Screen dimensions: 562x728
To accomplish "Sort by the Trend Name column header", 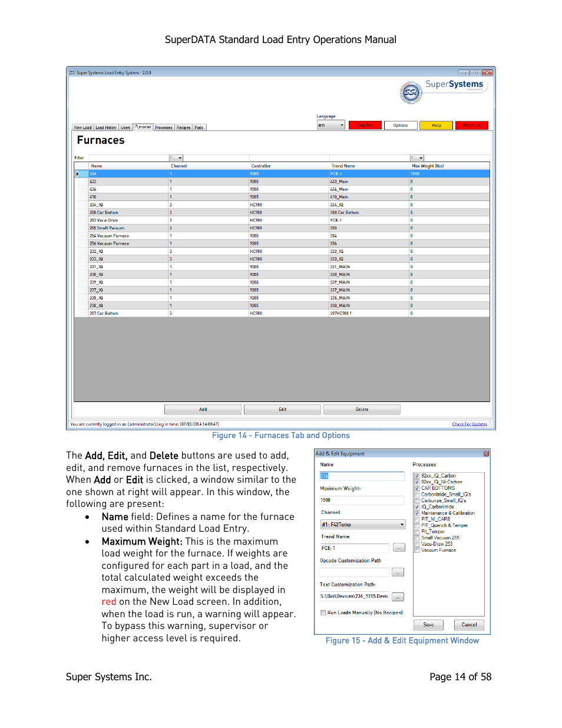I will (x=369, y=166).
